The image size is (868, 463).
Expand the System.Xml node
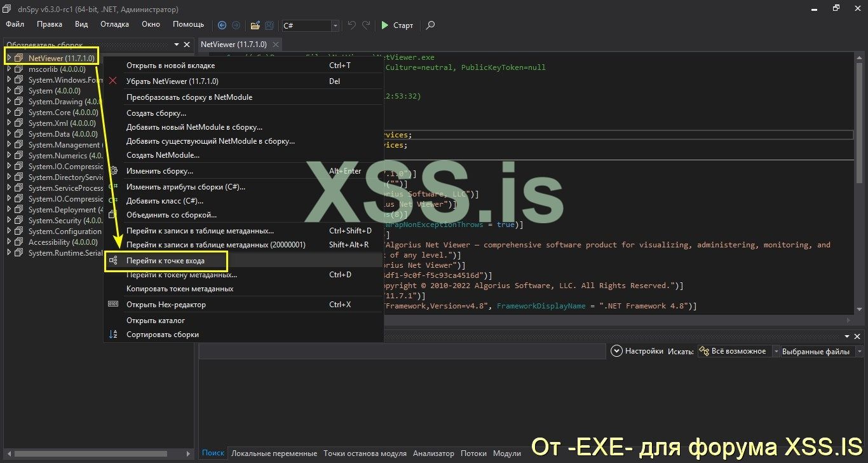(9, 123)
